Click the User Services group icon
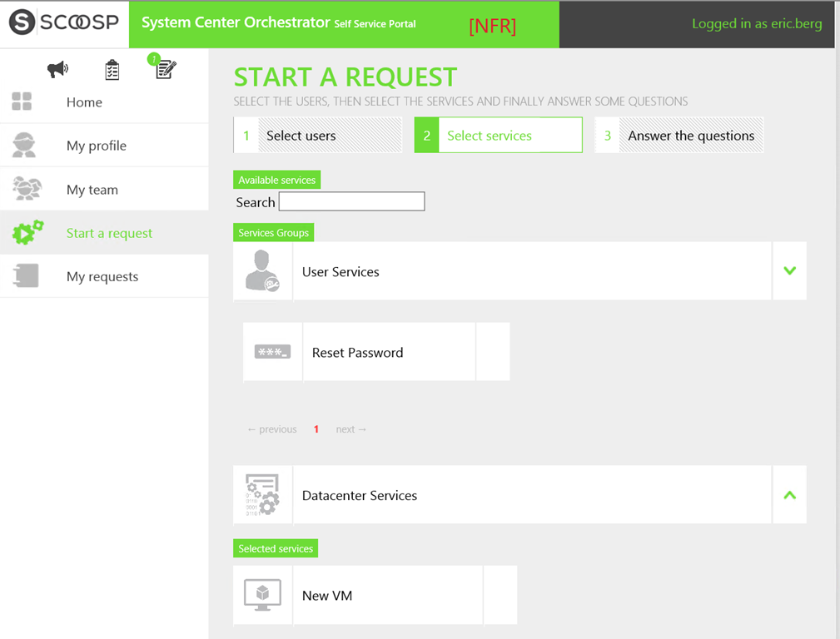840x639 pixels. (262, 271)
